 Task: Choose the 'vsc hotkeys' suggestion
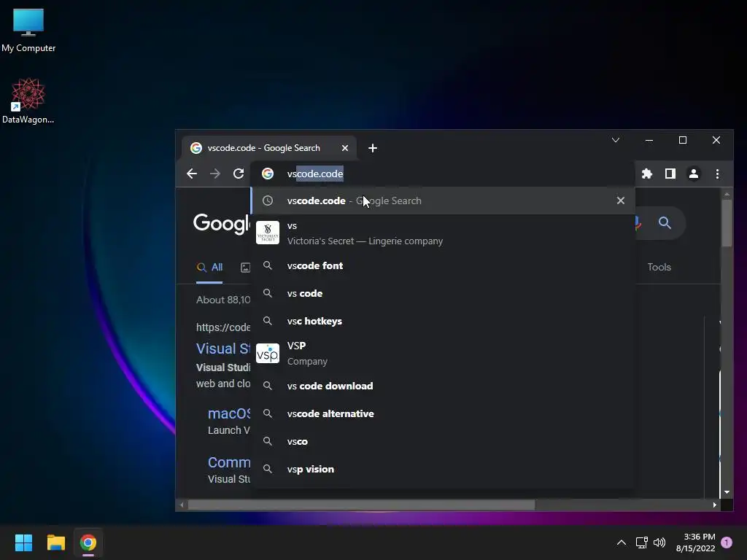click(x=443, y=321)
